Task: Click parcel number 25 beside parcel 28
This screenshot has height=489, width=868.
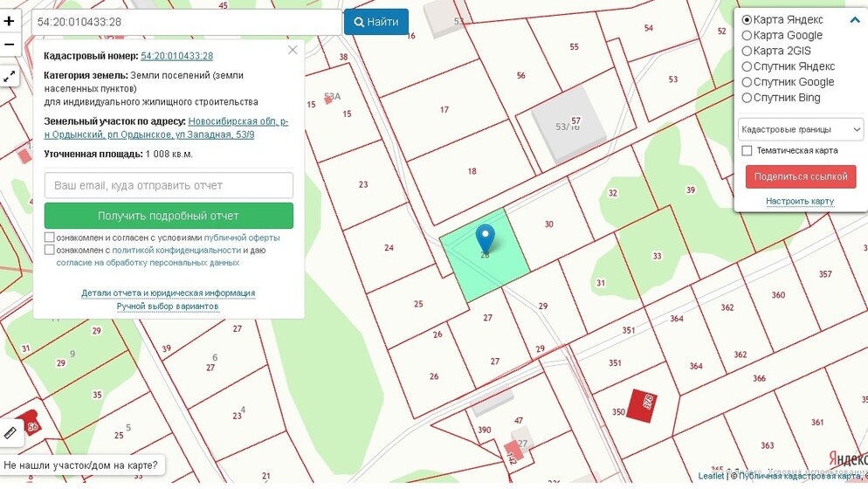Action: tap(418, 304)
